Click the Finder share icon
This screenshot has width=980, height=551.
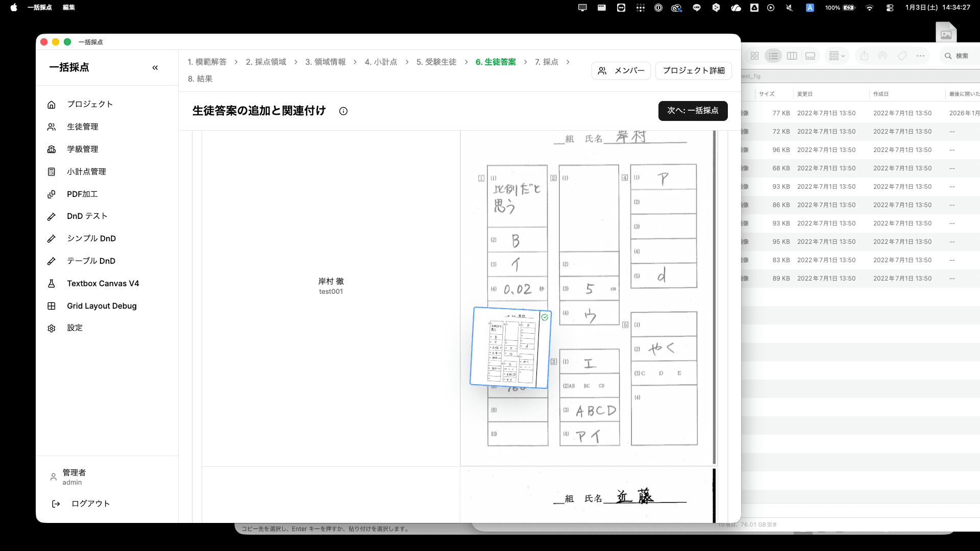click(x=864, y=56)
